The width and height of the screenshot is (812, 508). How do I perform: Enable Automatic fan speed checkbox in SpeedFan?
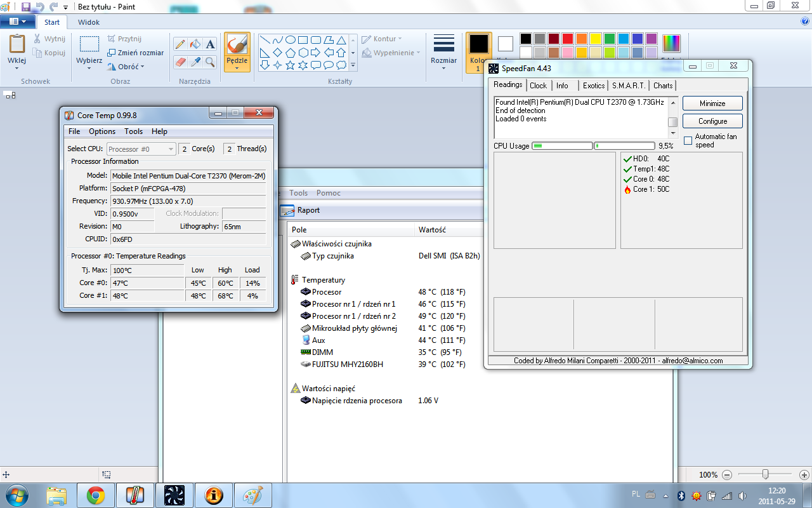pos(688,140)
